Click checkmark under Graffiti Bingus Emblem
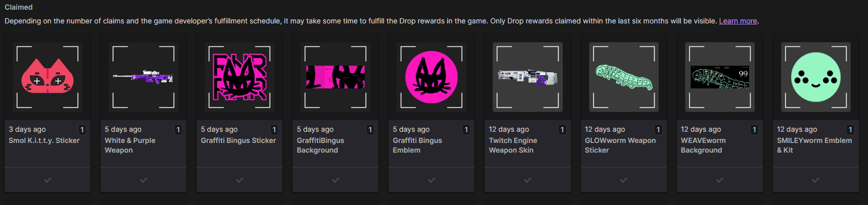This screenshot has width=868, height=205. pyautogui.click(x=431, y=180)
